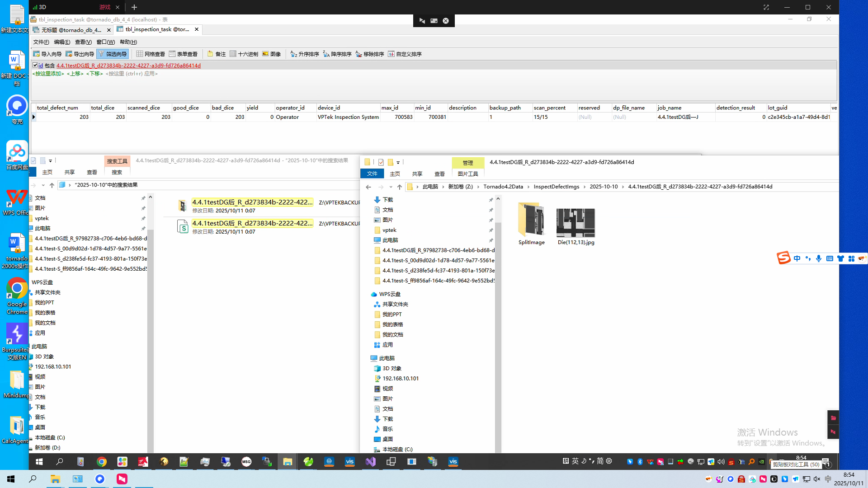
Task: Switch to 网格查看 grid view
Action: click(151, 54)
